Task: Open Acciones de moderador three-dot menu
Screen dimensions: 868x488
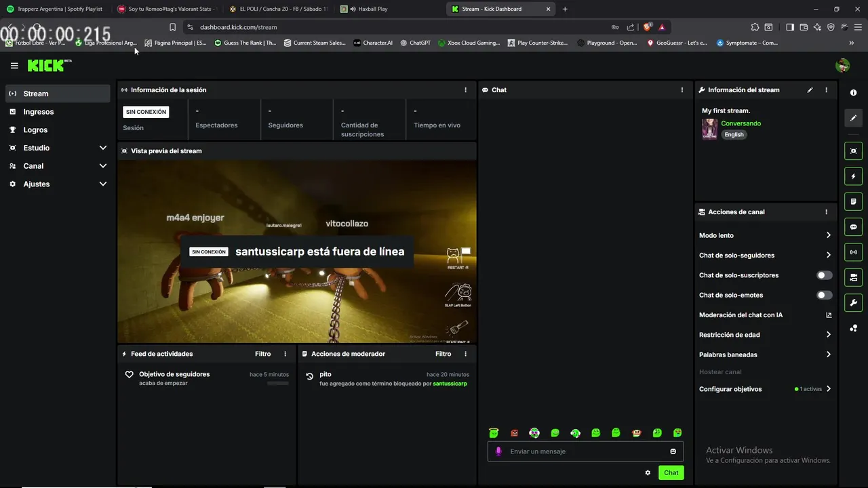Action: 465,354
